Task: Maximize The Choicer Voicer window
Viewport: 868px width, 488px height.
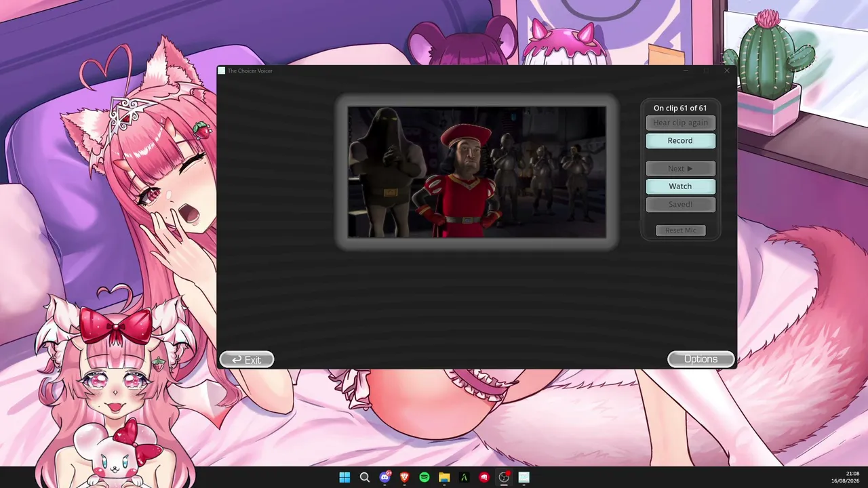Action: tap(706, 70)
